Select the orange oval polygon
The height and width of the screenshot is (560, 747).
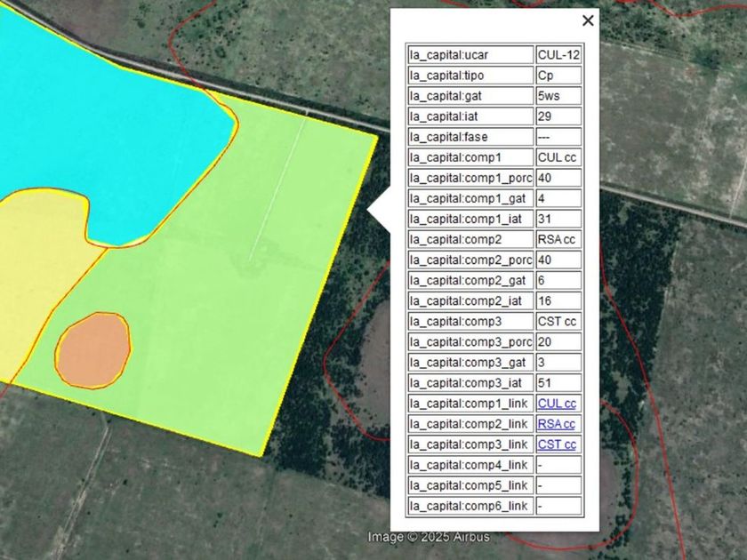tap(92, 349)
